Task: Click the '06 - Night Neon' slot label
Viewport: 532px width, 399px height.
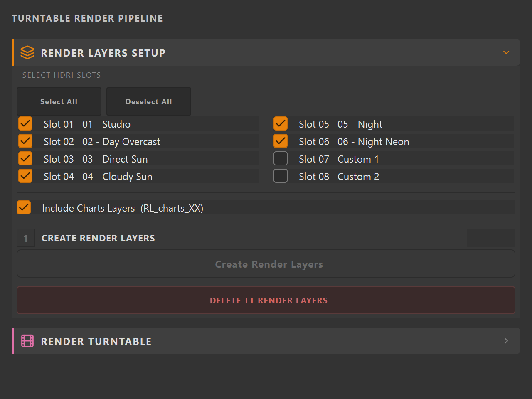Action: [373, 142]
